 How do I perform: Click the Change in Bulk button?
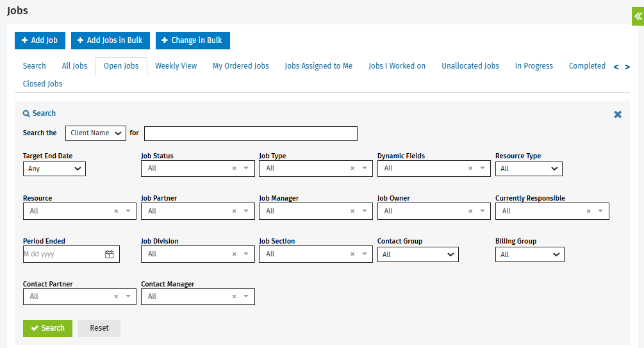[x=193, y=40]
